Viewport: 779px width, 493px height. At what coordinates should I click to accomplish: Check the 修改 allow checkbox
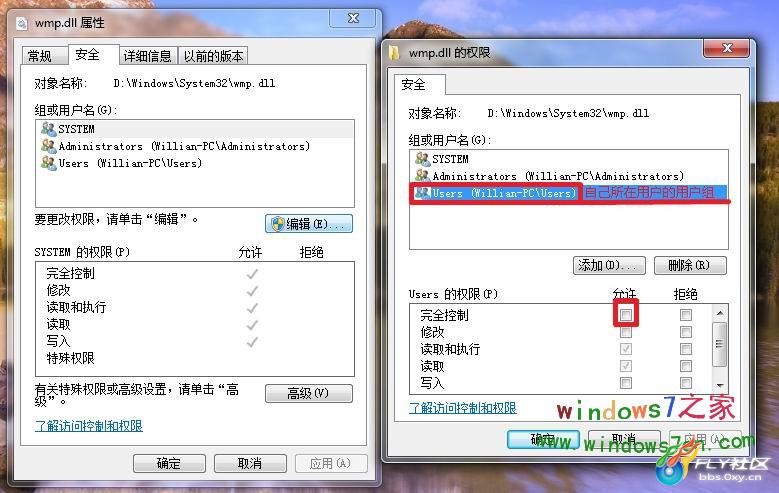point(625,332)
